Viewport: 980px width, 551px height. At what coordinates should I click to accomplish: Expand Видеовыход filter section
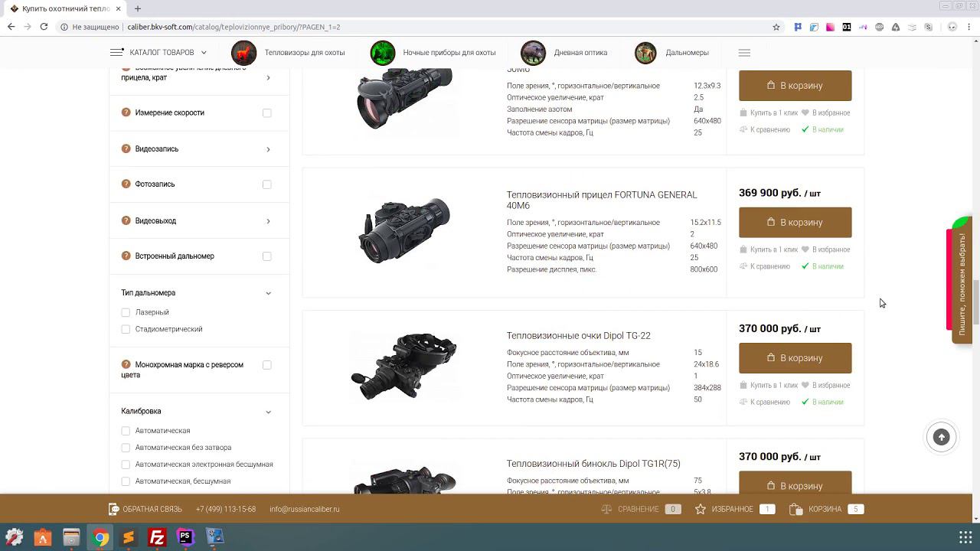point(268,221)
